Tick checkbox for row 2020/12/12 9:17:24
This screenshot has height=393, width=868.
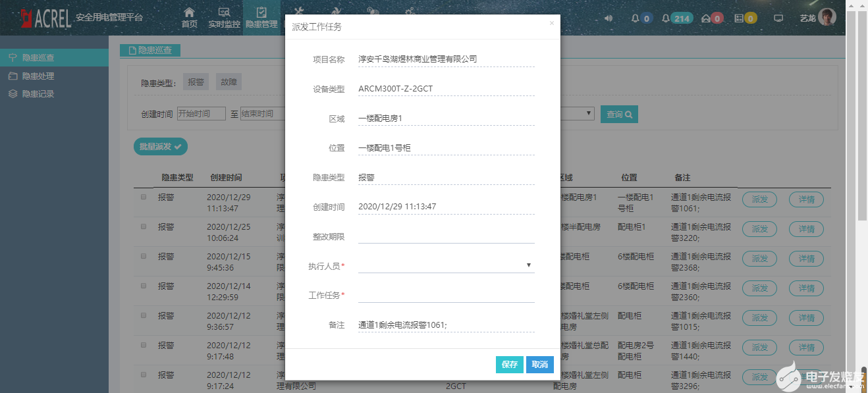coord(144,375)
